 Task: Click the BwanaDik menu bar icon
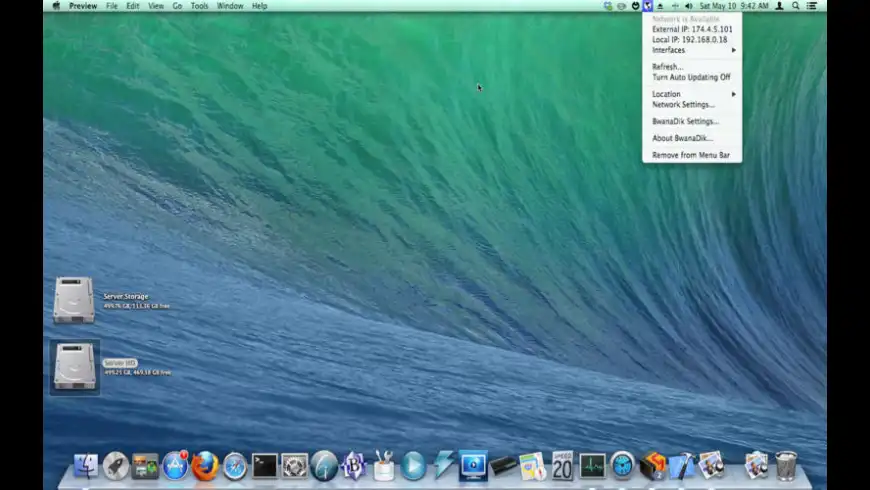(x=647, y=6)
